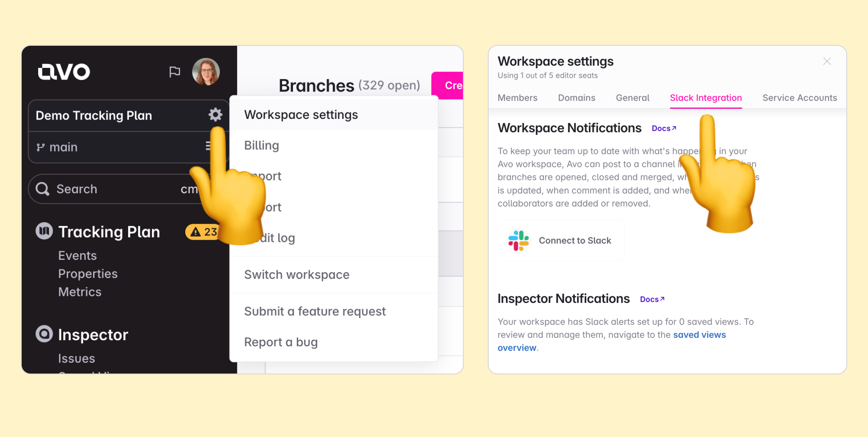Click Connect to Slack button
Viewport: 868px width, 437px height.
(x=559, y=241)
